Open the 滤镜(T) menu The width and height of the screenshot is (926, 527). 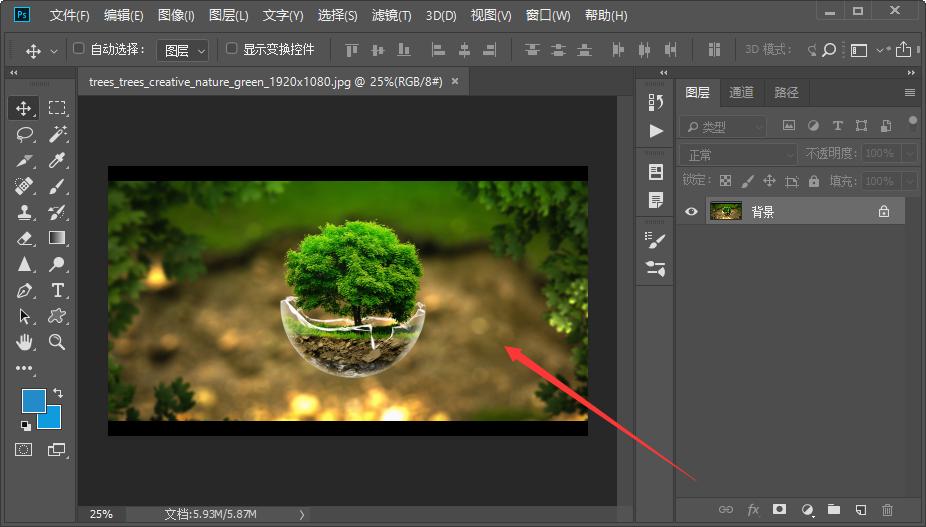pos(392,16)
